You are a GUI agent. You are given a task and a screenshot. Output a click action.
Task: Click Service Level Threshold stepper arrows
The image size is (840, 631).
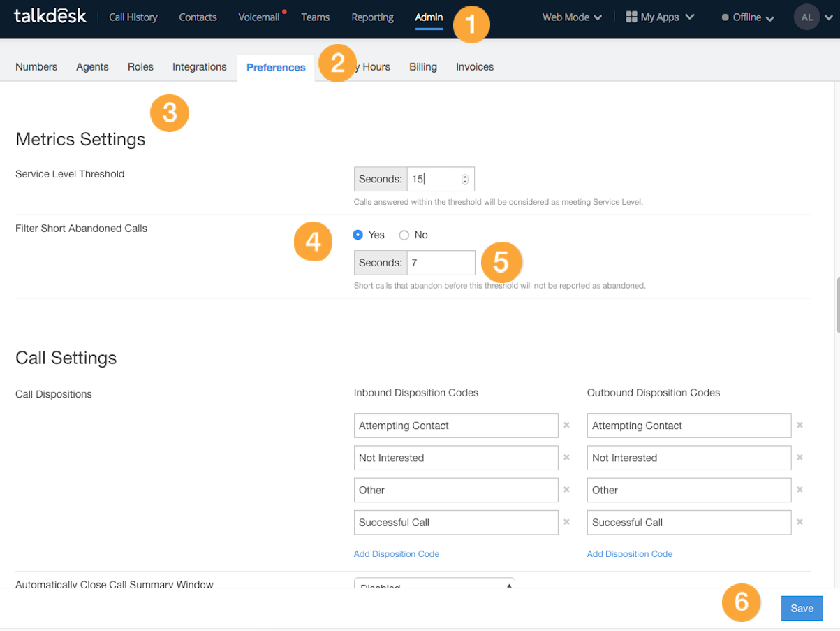pos(465,180)
